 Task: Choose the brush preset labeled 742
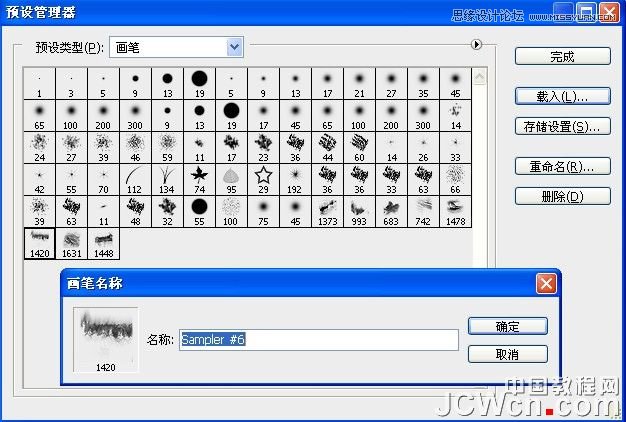coord(423,210)
